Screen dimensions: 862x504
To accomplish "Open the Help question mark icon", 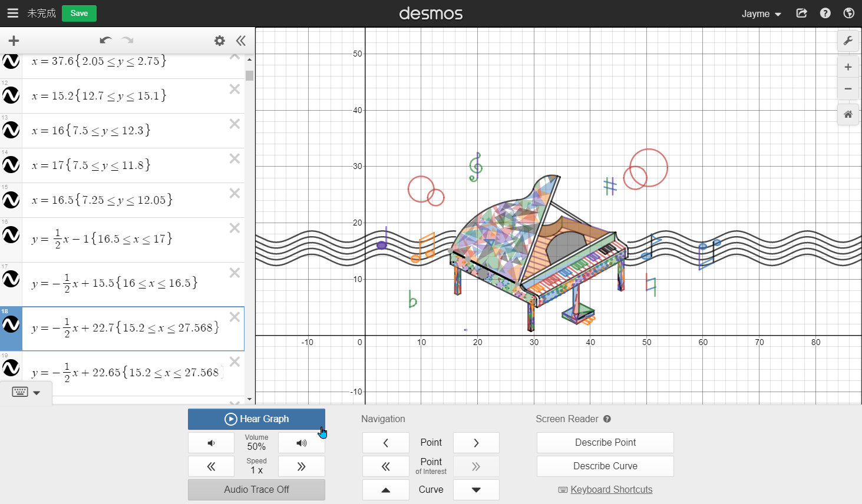I will [x=825, y=13].
